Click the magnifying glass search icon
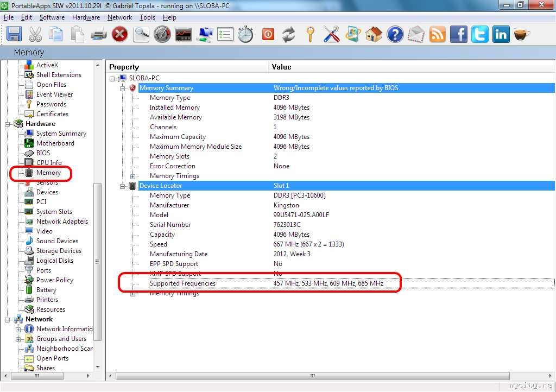The height and width of the screenshot is (392, 556). [x=141, y=35]
